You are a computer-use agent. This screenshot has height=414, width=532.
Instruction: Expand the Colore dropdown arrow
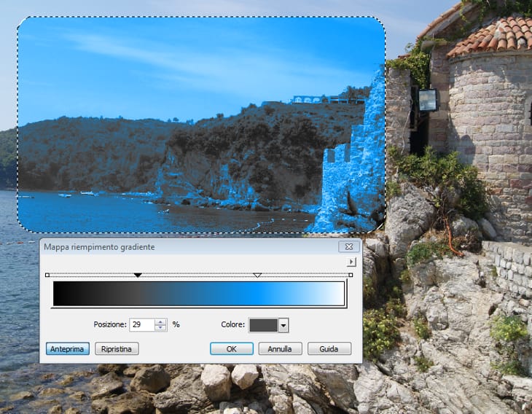pos(283,325)
